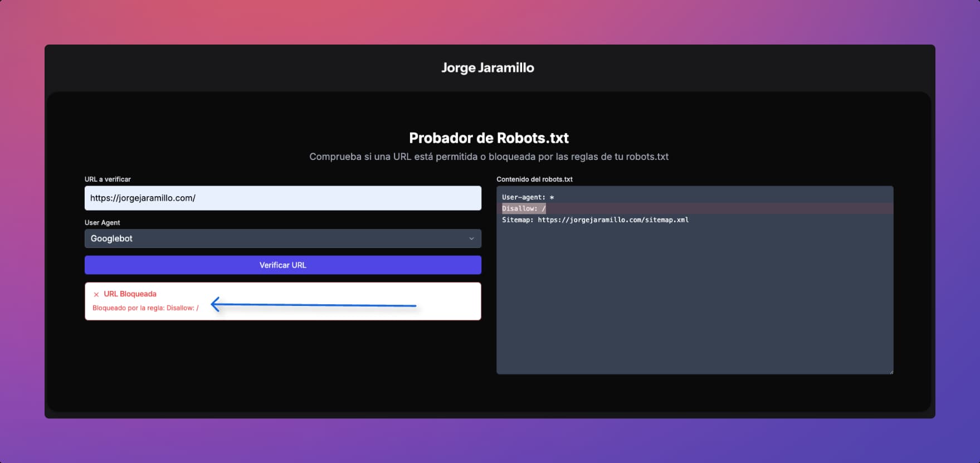
Task: Click the 'Comprueba si una URL' subtitle
Action: [x=489, y=157]
